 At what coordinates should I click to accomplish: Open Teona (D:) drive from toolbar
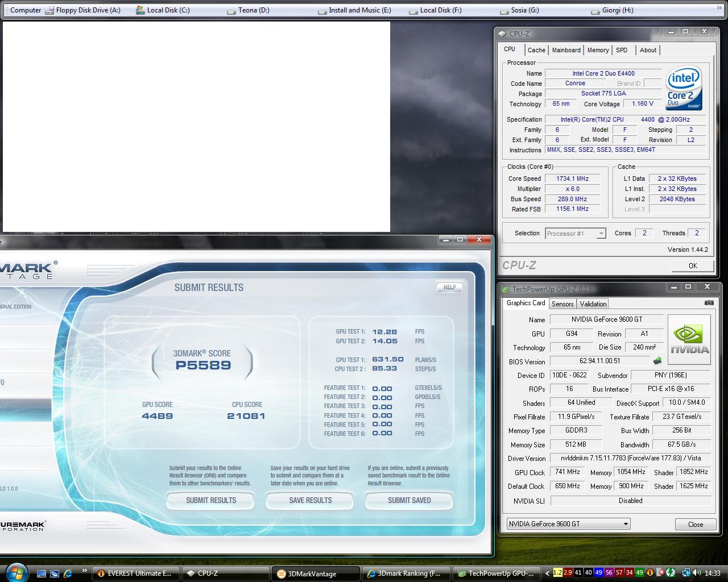point(248,10)
